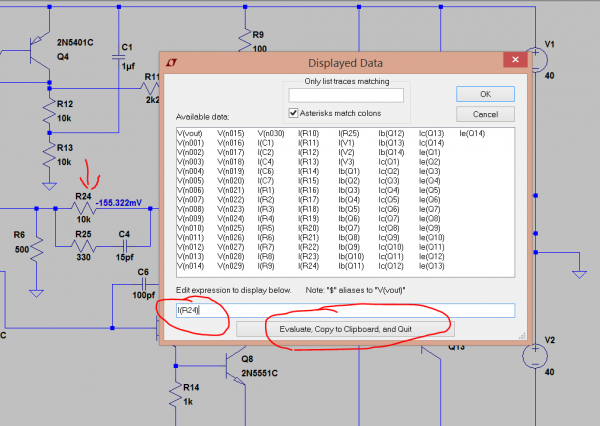The image size is (600, 426).
Task: Select Ie(Q1) trace entry
Action: 429,153
